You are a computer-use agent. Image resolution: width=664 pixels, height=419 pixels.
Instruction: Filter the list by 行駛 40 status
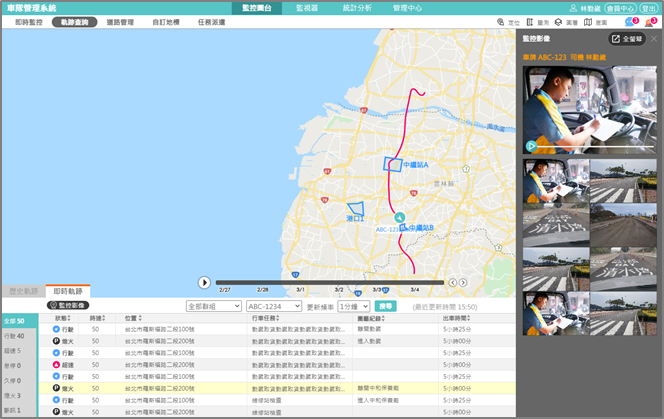pyautogui.click(x=17, y=335)
